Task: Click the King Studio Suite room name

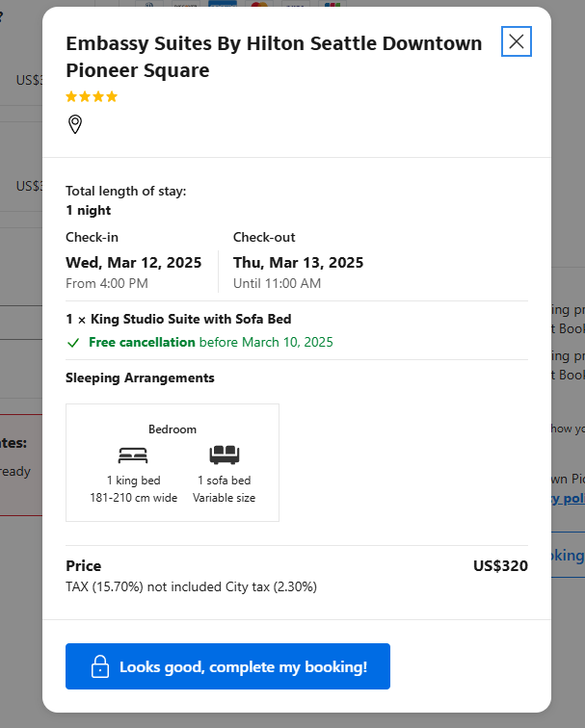Action: coord(178,319)
